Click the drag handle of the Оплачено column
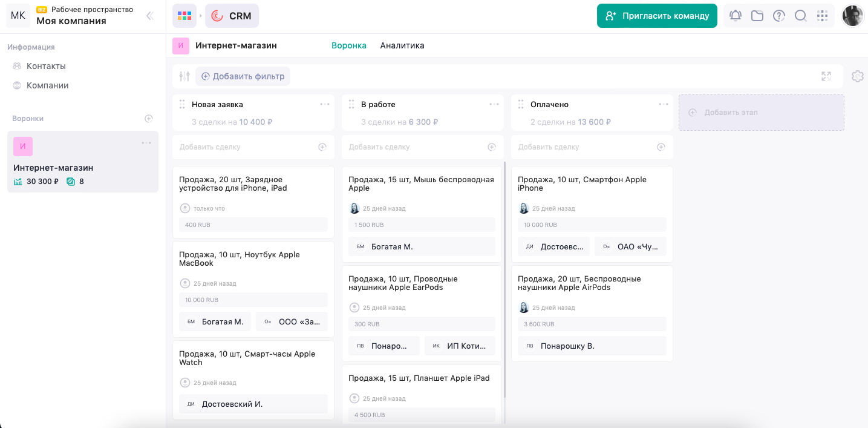868x428 pixels. click(x=521, y=104)
